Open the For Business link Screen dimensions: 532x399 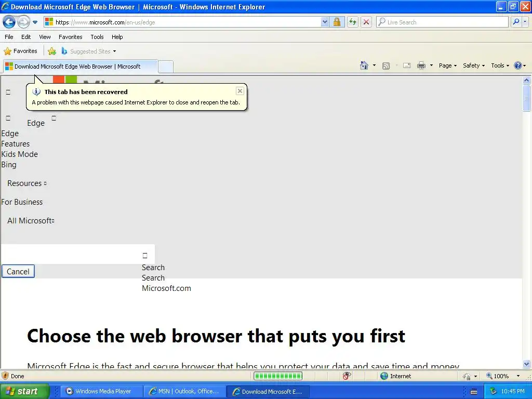(22, 202)
